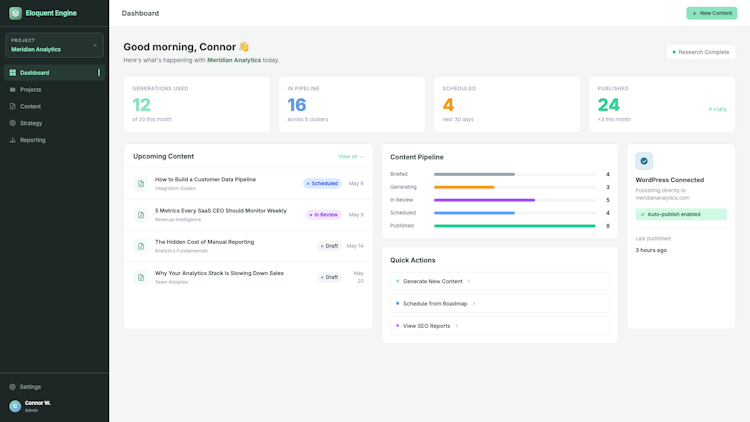
Task: Click the document icon beside The Hidden Cost of Manual Reporting
Action: 141,246
